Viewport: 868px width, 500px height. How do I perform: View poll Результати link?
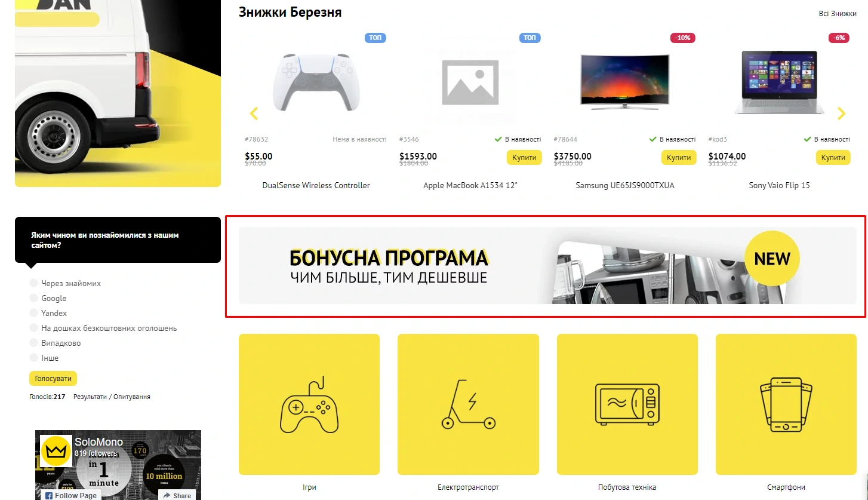[x=90, y=397]
